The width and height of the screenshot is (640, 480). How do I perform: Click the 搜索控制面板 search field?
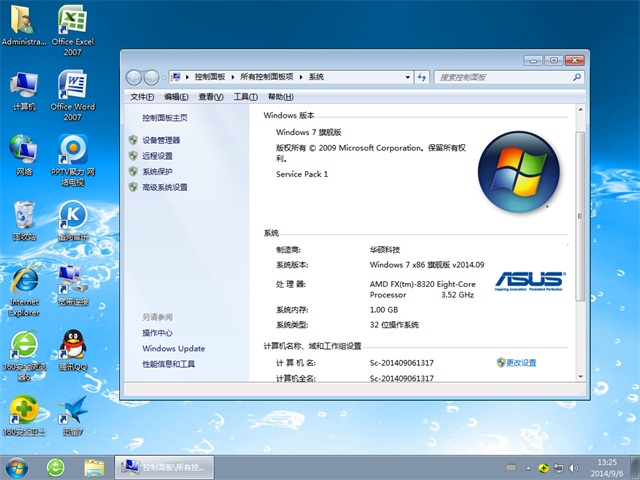500,77
